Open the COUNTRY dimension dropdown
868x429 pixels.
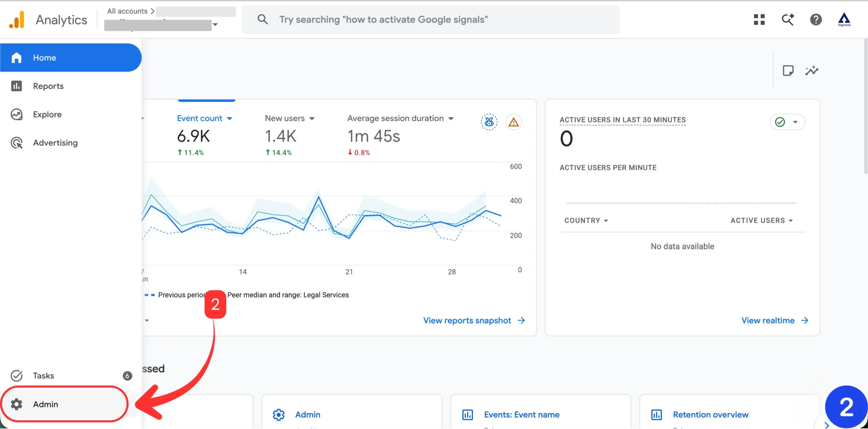[x=586, y=220]
